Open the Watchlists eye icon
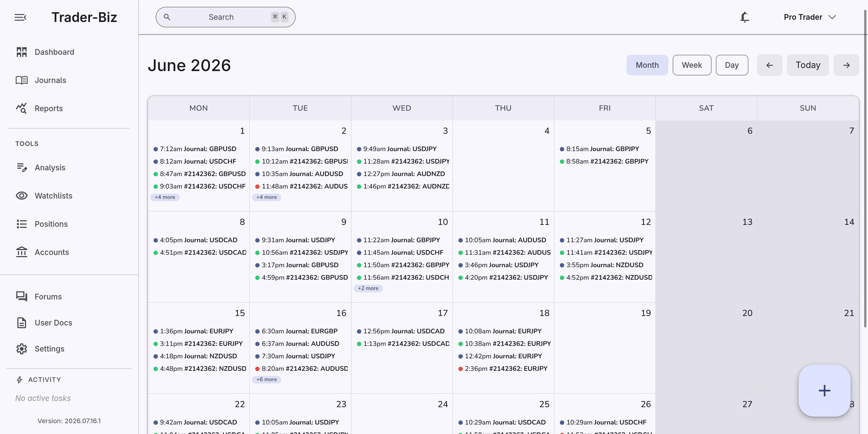Viewport: 868px width, 434px height. point(22,196)
